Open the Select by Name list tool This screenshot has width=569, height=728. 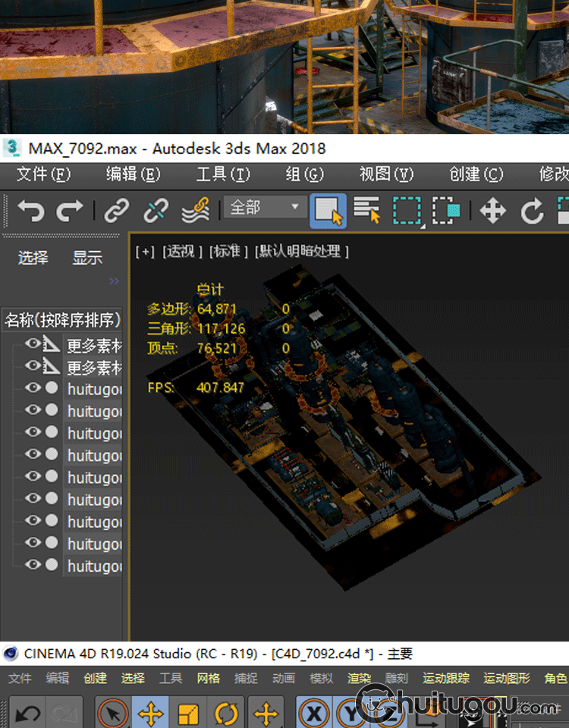367,211
